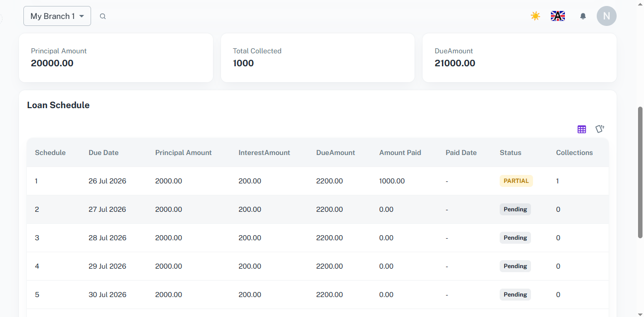Open the search magnifier icon
644x317 pixels.
coord(103,16)
